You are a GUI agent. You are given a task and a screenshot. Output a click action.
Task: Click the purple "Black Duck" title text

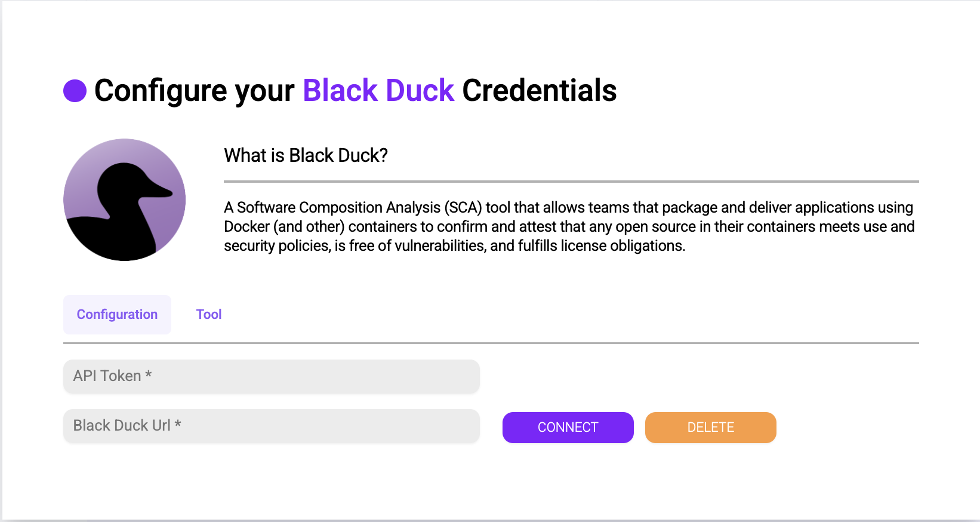pyautogui.click(x=378, y=91)
